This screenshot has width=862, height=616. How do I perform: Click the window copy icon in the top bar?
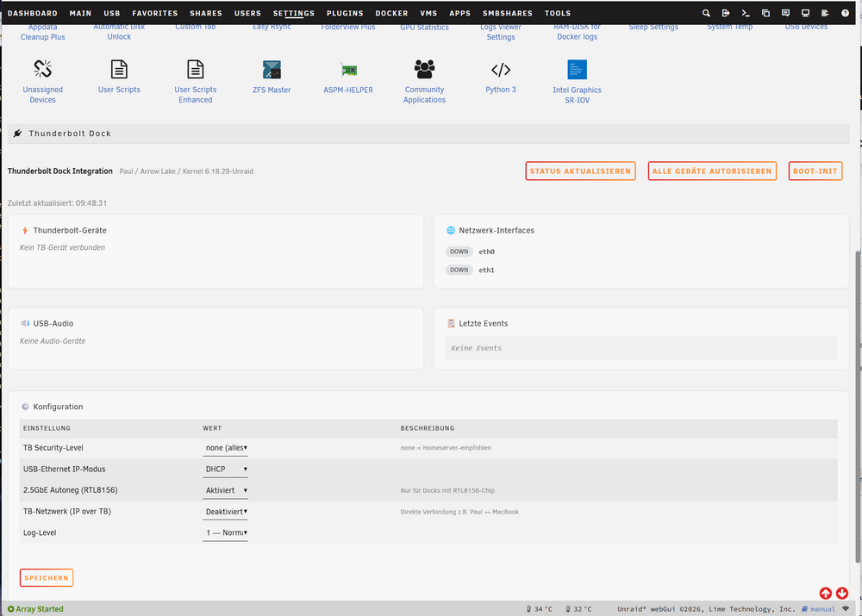765,13
